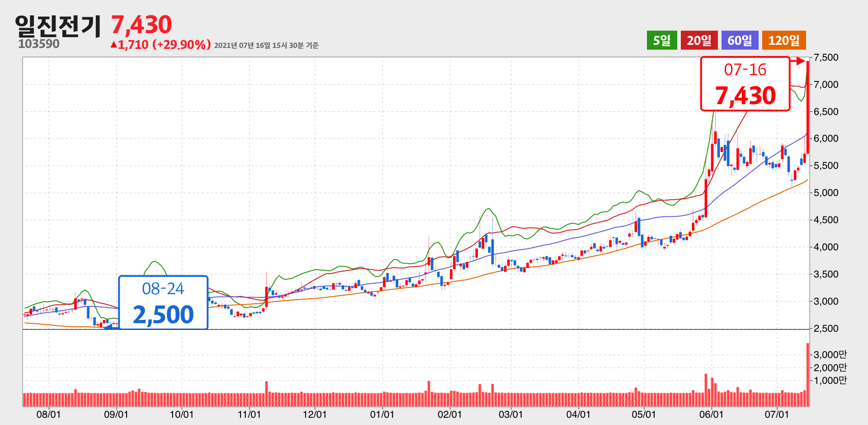Viewport: 868px width, 425px height.
Task: Click the 02/01 date axis label
Action: tap(450, 414)
